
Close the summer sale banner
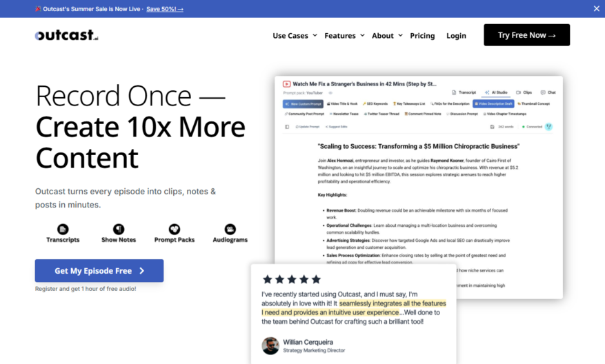click(596, 8)
